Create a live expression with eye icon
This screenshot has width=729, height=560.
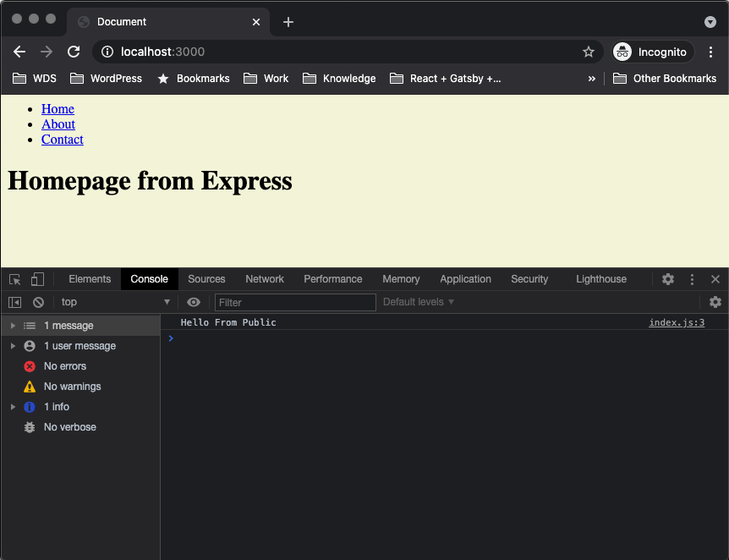tap(194, 302)
